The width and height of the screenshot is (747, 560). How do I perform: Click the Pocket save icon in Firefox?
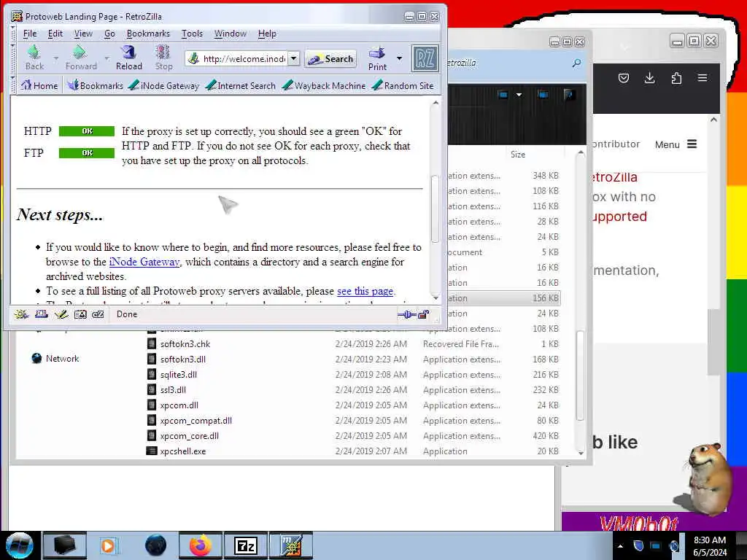tap(623, 78)
